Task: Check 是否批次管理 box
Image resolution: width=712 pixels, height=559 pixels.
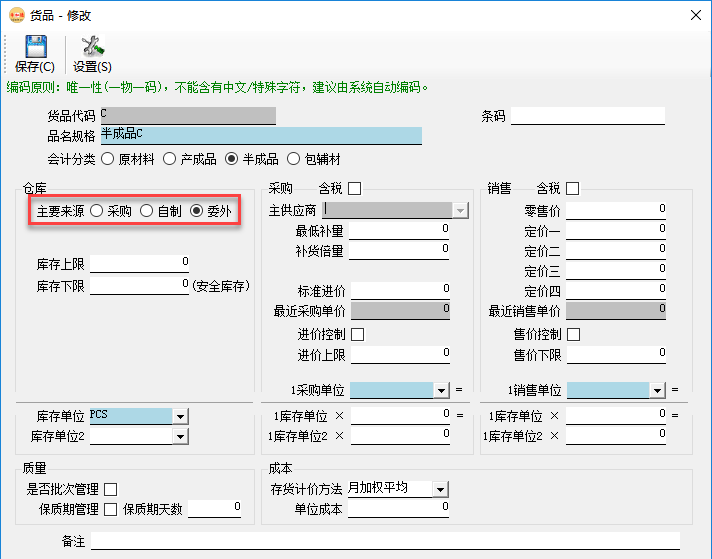Action: pos(111,490)
